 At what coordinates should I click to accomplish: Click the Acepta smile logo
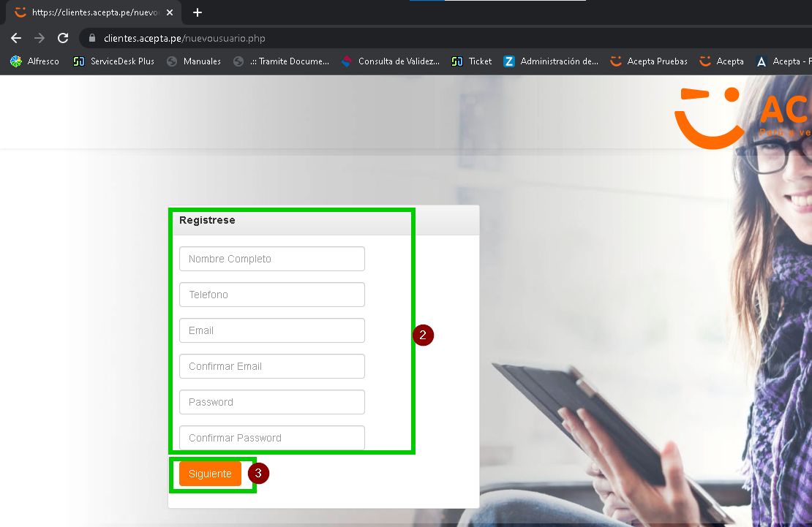pos(709,118)
